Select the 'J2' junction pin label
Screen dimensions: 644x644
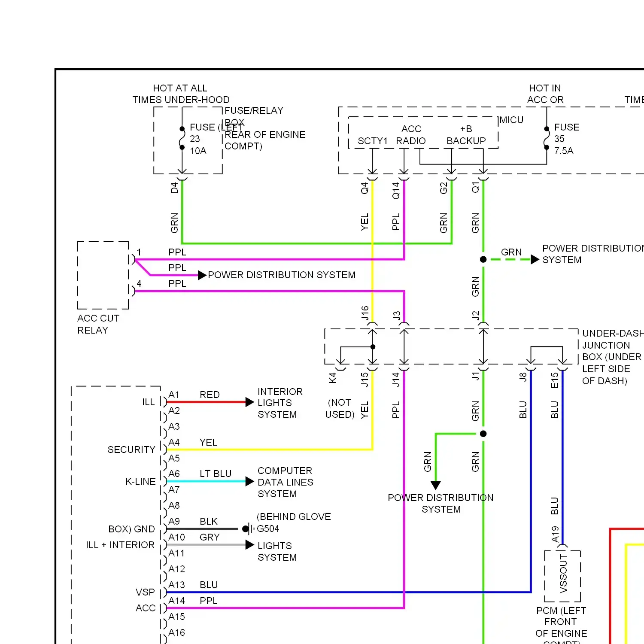475,316
